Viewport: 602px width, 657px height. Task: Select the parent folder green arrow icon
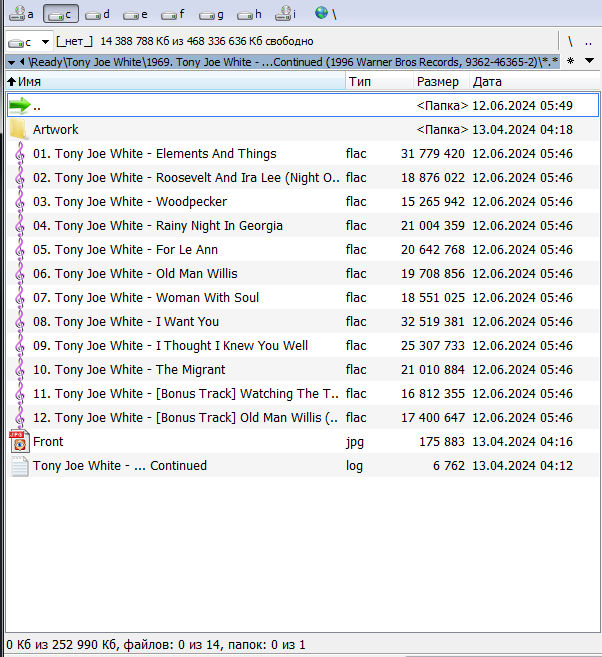pyautogui.click(x=20, y=106)
